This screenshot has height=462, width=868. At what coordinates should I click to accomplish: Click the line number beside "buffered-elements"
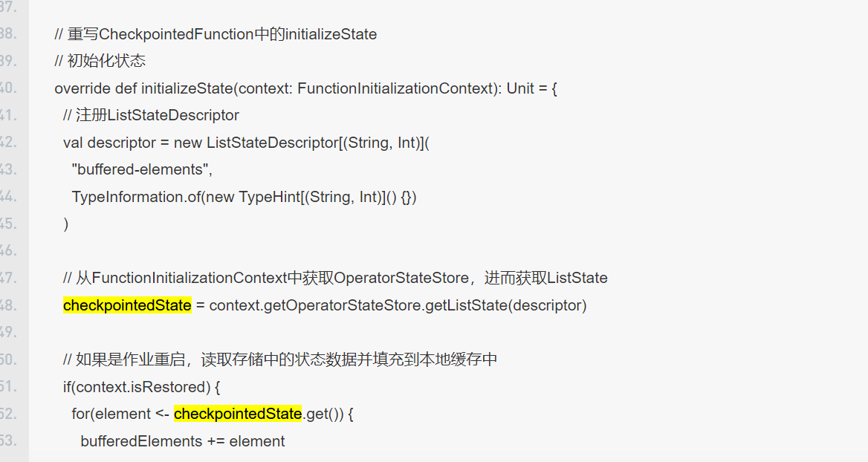8,169
